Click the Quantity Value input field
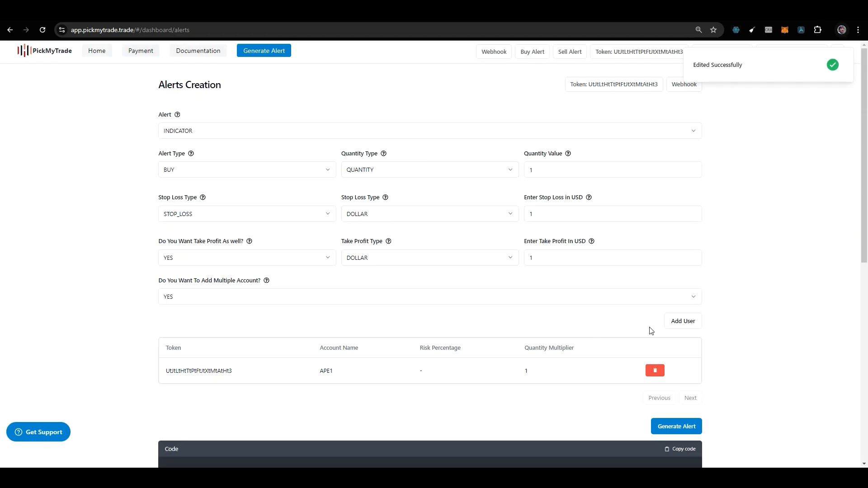 point(613,170)
